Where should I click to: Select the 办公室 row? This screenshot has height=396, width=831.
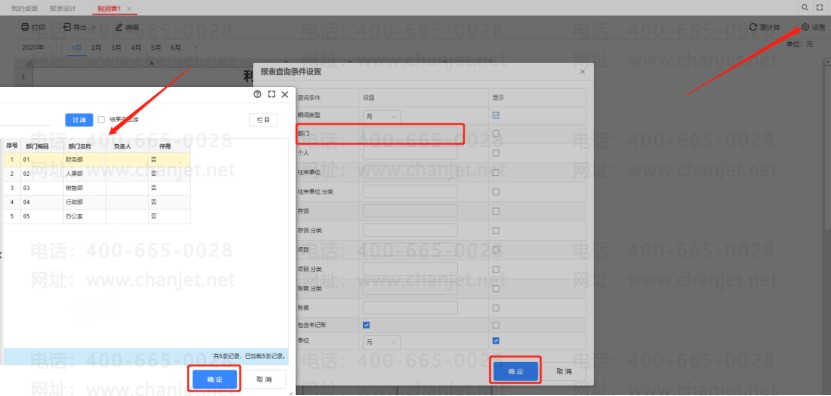(96, 216)
